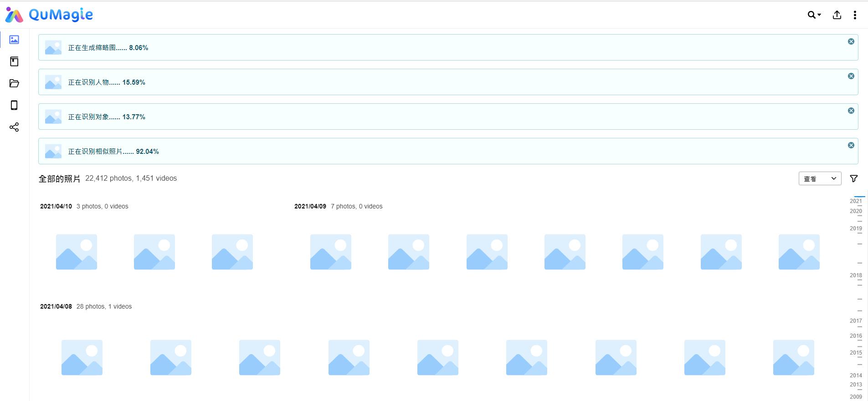
Task: Open the photo filter options
Action: (x=854, y=178)
